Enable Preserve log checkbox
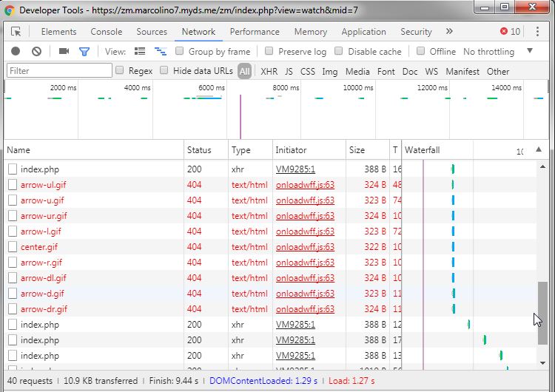 coord(269,51)
